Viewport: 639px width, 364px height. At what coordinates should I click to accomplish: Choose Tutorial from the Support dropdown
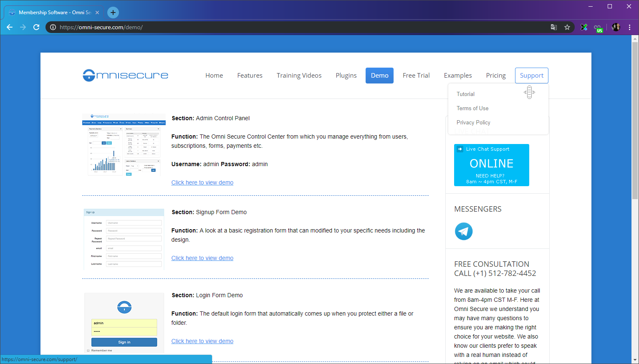click(x=465, y=94)
